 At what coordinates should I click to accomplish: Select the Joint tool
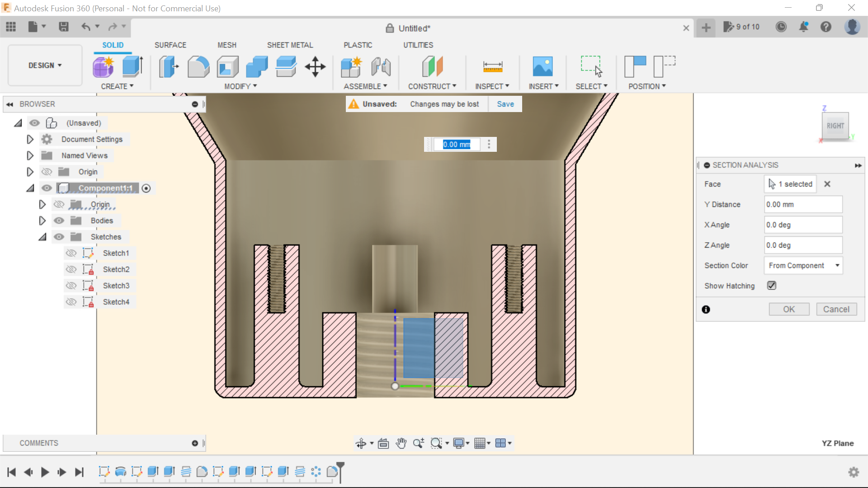[x=381, y=66]
